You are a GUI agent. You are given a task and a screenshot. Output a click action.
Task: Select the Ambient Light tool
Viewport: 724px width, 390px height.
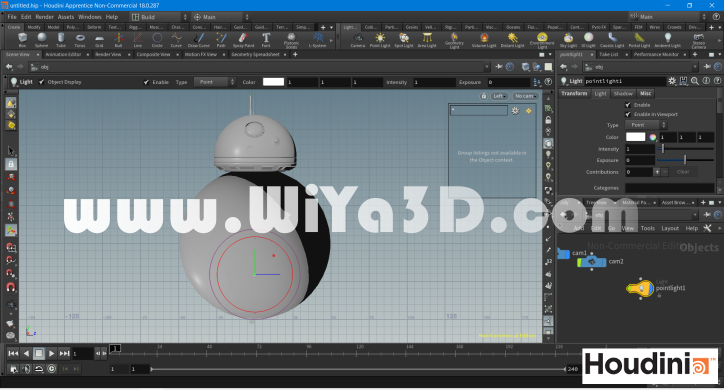point(668,40)
